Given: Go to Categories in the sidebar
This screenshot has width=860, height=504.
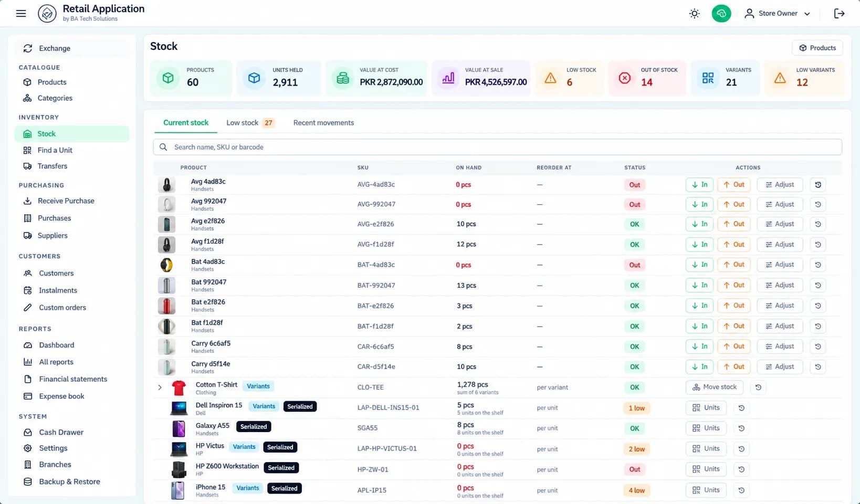Looking at the screenshot, I should (x=72, y=98).
